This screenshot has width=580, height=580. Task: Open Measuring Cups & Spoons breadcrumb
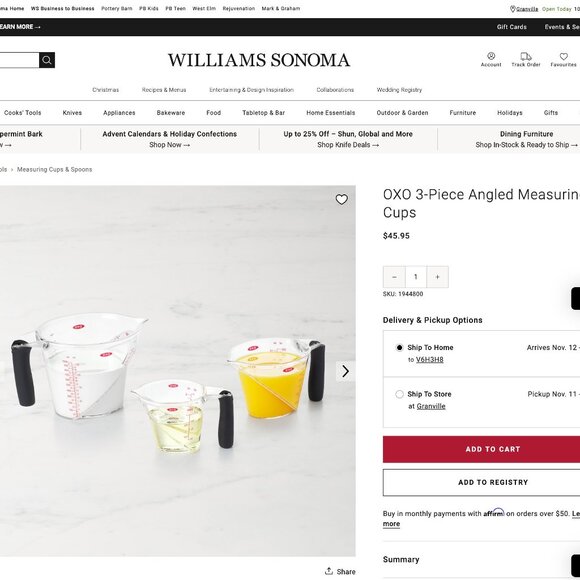pos(54,169)
